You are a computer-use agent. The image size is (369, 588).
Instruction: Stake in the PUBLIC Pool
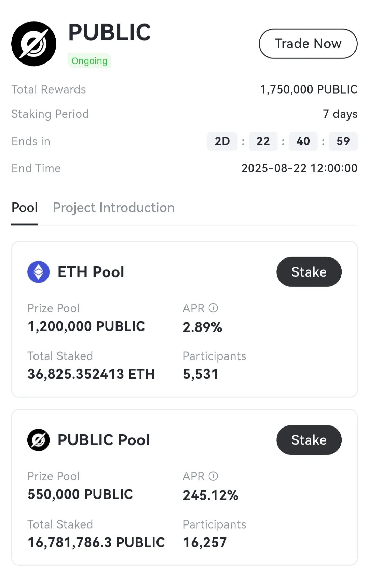(309, 440)
